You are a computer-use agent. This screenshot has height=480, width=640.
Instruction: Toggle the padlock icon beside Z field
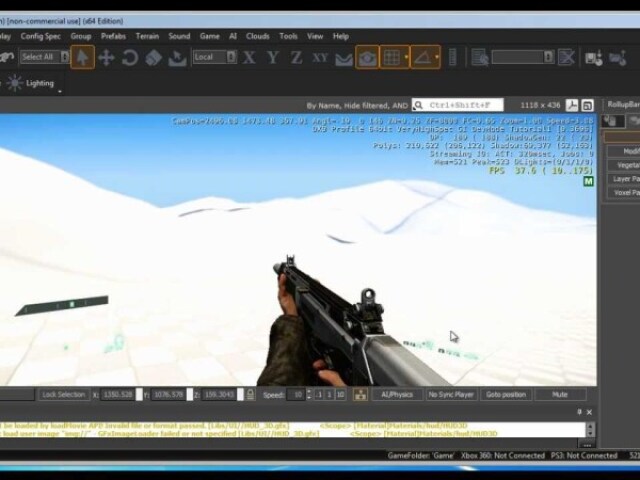point(250,395)
